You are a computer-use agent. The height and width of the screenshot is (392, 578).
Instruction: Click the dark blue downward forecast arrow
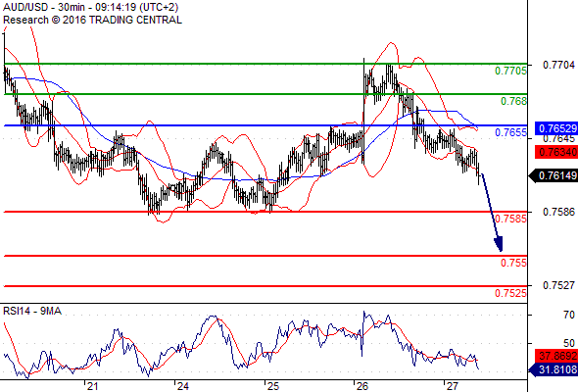click(x=492, y=213)
